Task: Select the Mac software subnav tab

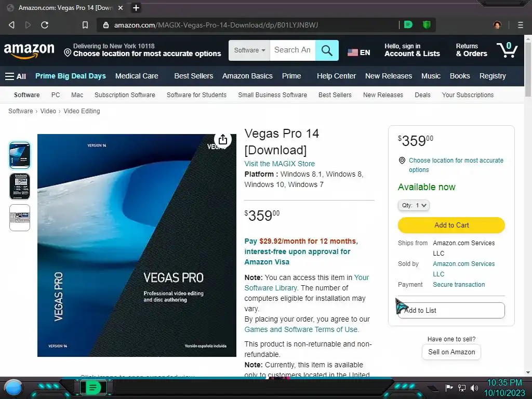Action: click(77, 95)
